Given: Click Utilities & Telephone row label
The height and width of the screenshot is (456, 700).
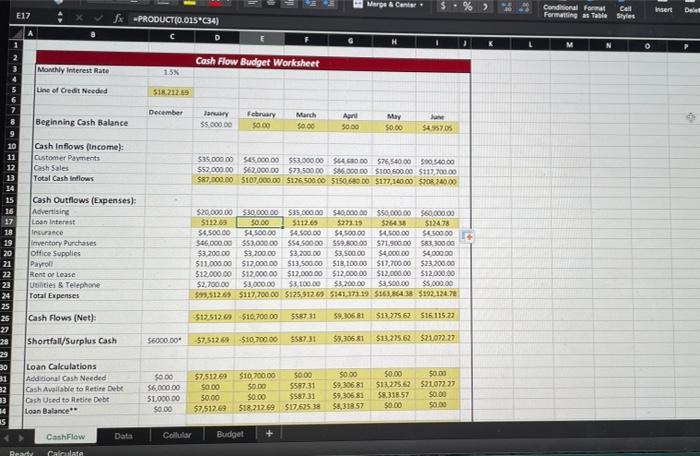Looking at the screenshot, I should tap(65, 285).
